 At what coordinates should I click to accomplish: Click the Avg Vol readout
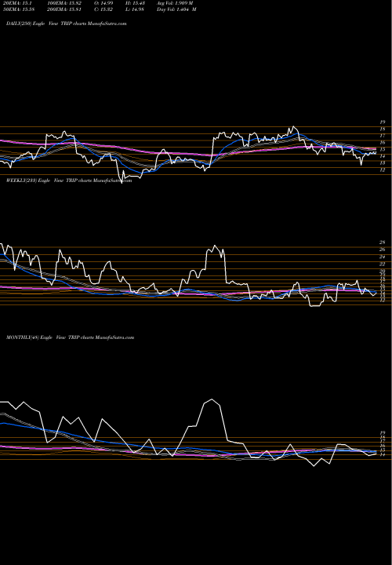click(x=175, y=2)
